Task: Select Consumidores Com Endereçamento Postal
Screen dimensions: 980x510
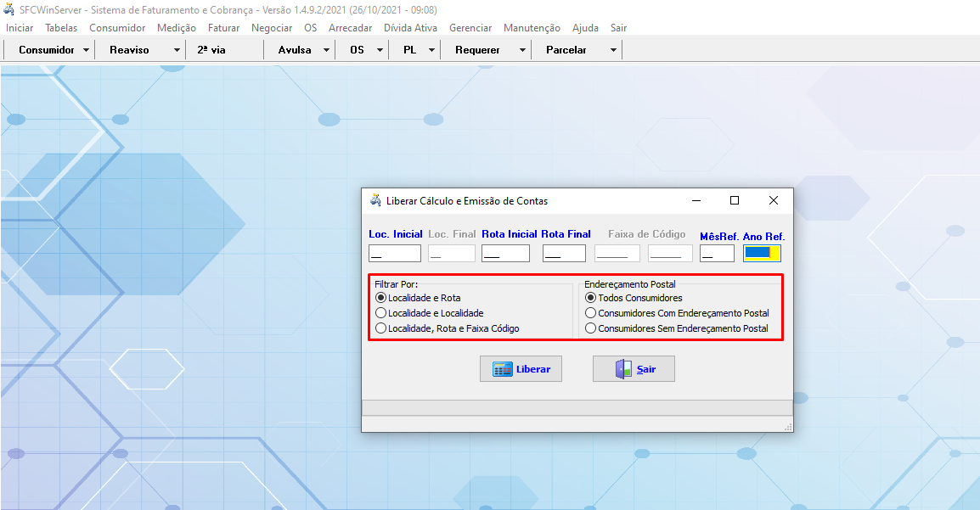Action: [x=591, y=313]
